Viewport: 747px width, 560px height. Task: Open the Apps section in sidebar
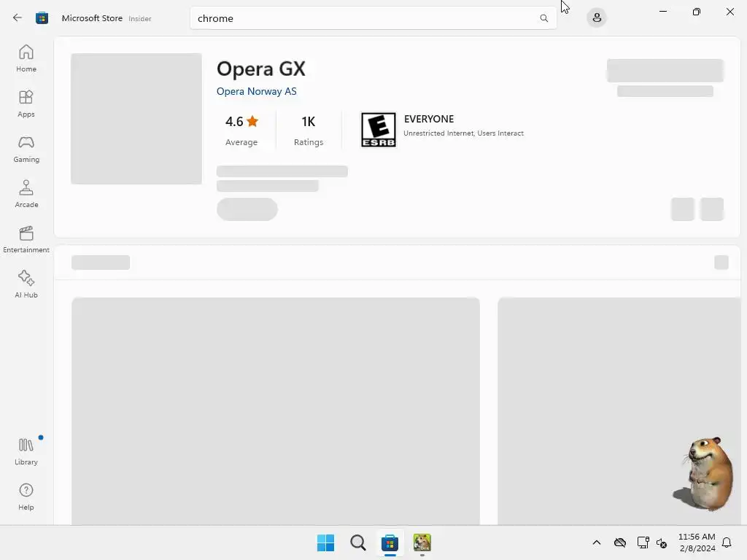click(26, 104)
